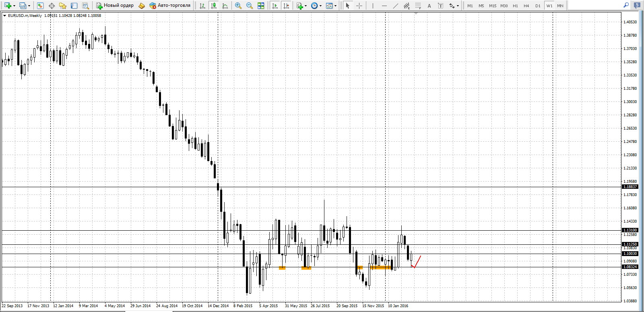644x312 pixels.
Task: Toggle the Авто-торговля button
Action: tap(170, 6)
